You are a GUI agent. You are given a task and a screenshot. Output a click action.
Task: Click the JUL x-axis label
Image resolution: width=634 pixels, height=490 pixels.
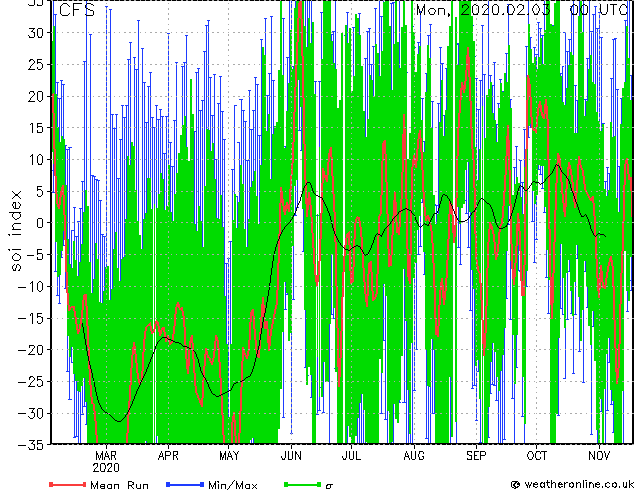[x=351, y=456]
